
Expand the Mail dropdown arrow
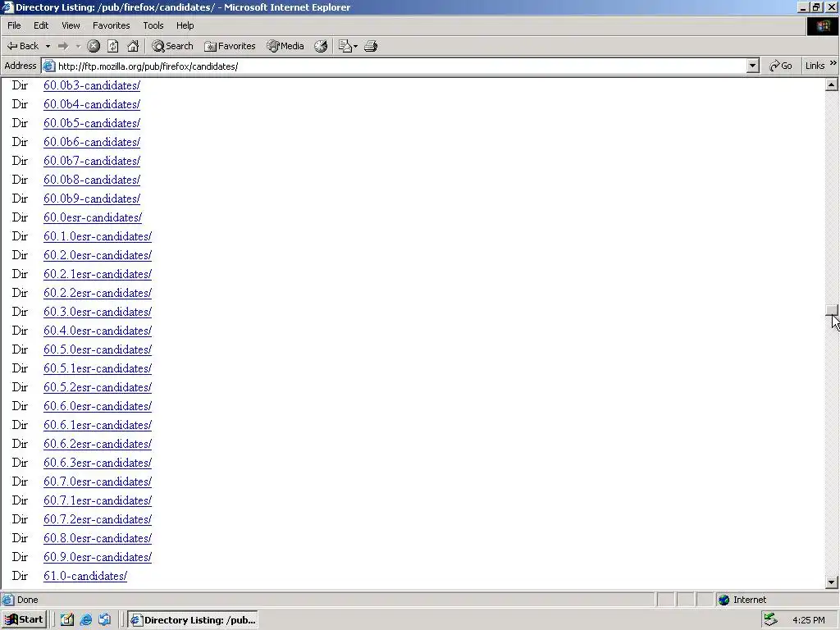(x=355, y=47)
